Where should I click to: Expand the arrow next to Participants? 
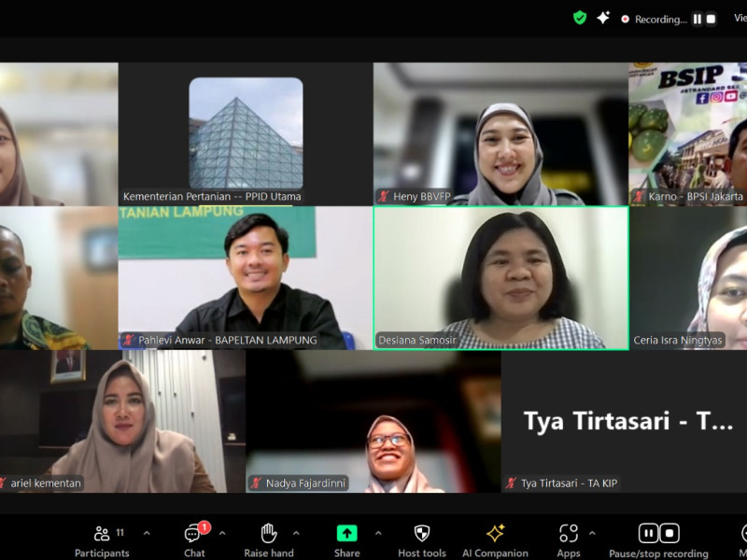tap(147, 534)
